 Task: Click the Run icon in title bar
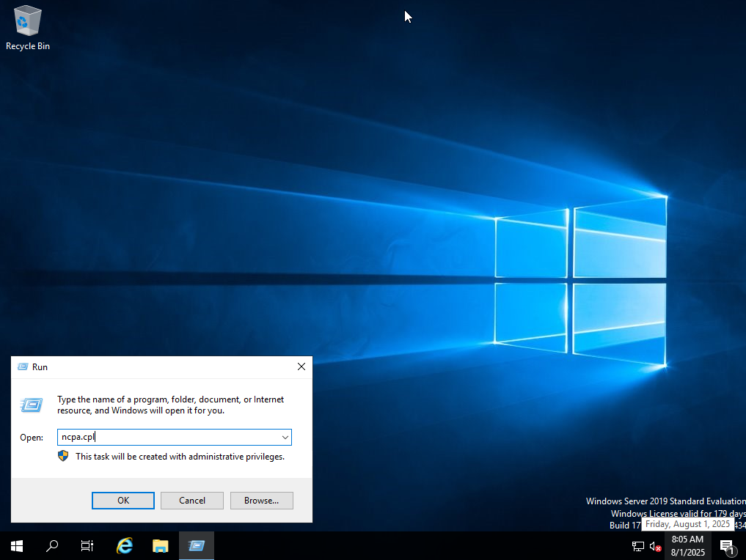[x=23, y=366]
